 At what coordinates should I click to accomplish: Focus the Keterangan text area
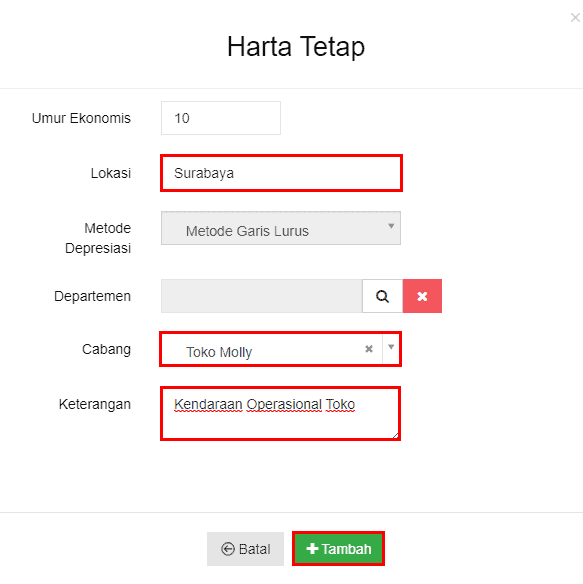tap(281, 413)
